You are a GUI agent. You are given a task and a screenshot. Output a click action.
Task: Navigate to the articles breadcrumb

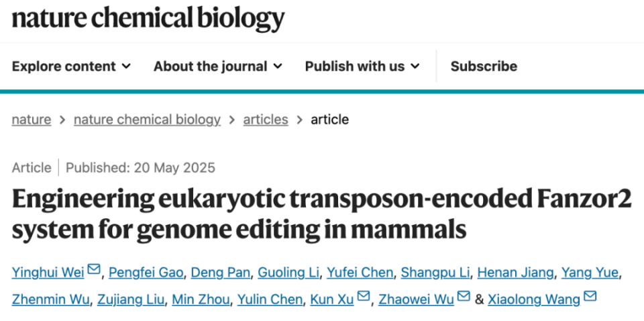point(266,120)
